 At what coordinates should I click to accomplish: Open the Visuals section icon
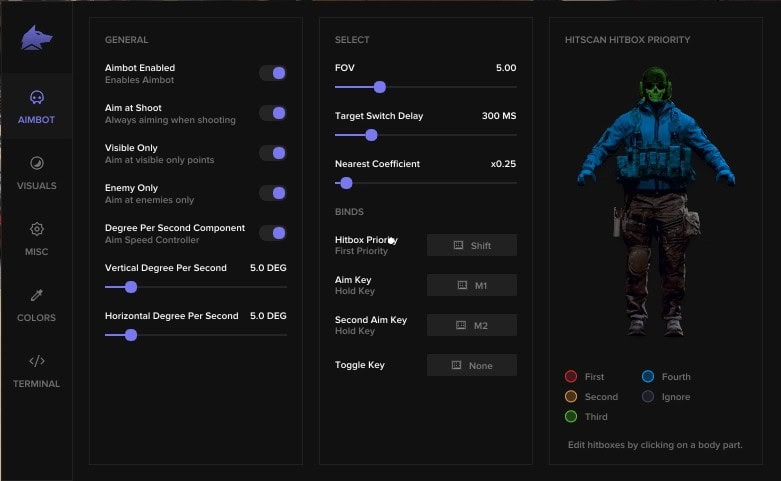coord(36,163)
